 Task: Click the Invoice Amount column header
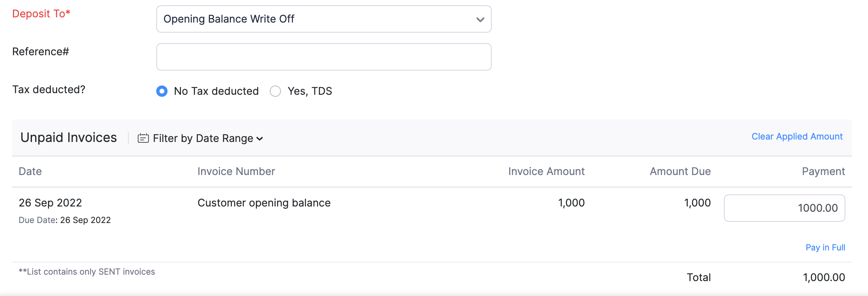(x=546, y=171)
